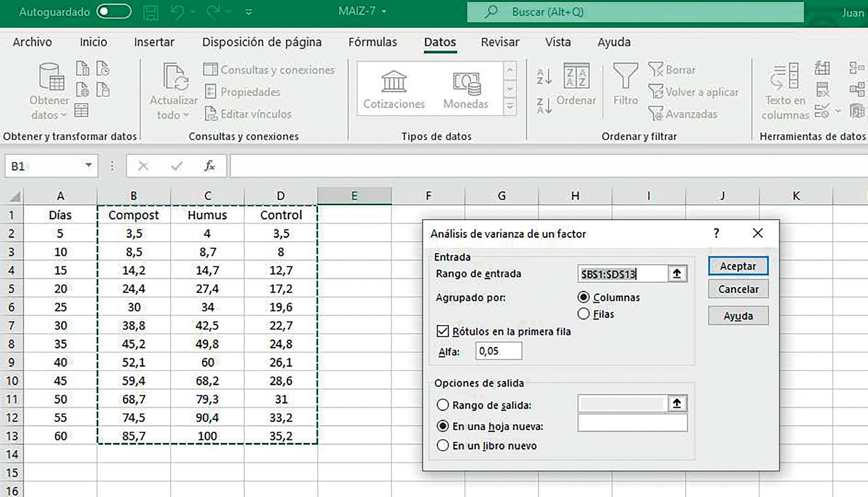Toggle the Autoguardado switch
This screenshot has height=497, width=868.
tap(114, 12)
